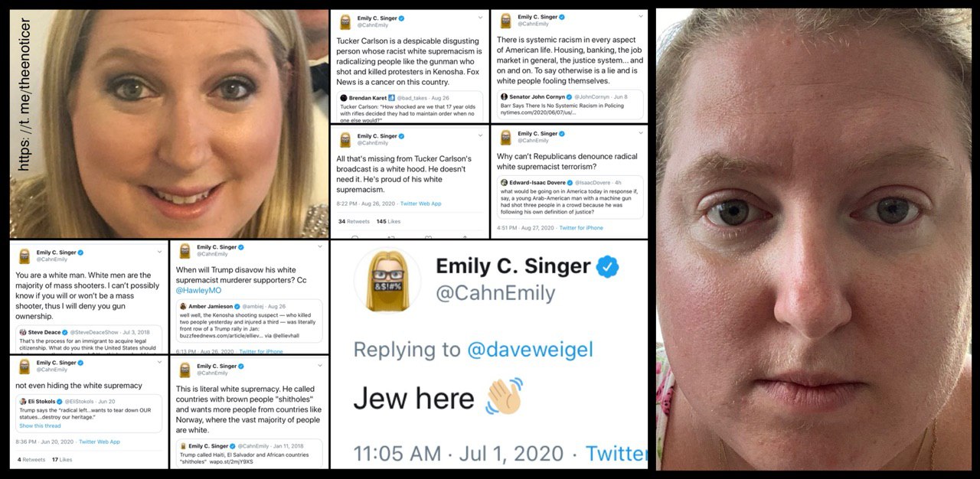The width and height of the screenshot is (980, 479).
Task: Open the large close-up face photo on the right
Action: coord(813,239)
